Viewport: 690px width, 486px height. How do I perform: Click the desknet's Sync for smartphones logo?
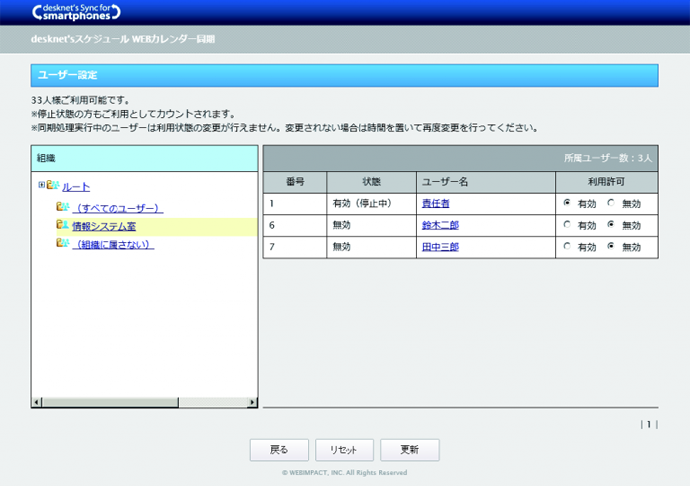click(x=77, y=13)
